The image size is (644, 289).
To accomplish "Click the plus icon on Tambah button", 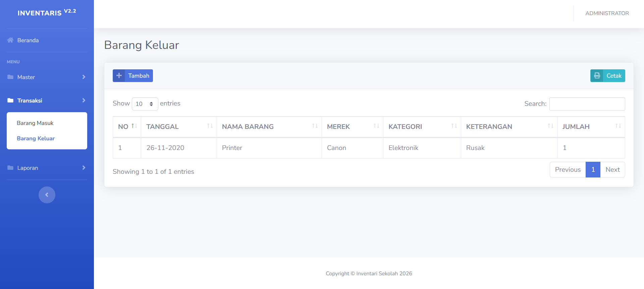I will point(119,76).
